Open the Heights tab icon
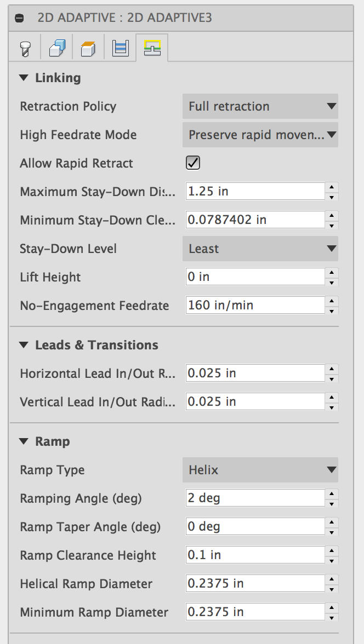The image size is (364, 644). point(88,49)
